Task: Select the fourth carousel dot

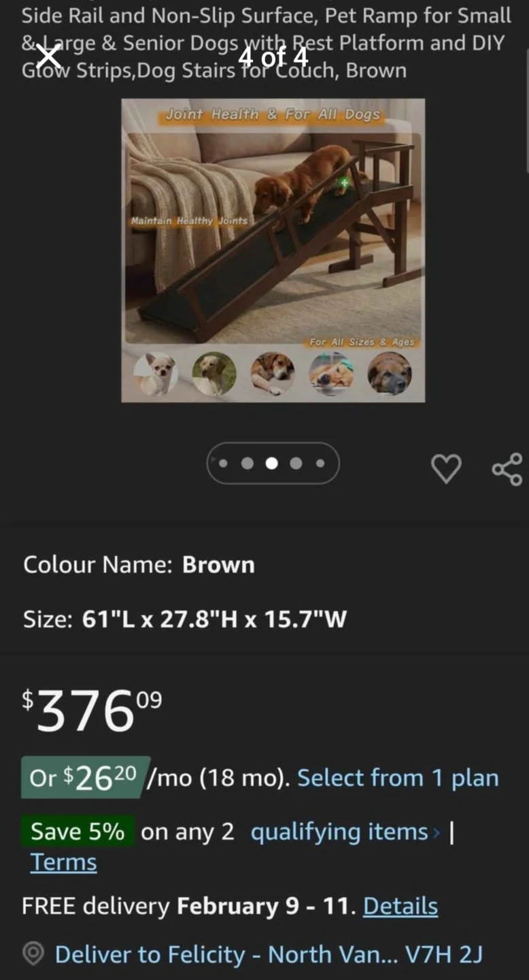Action: [296, 463]
